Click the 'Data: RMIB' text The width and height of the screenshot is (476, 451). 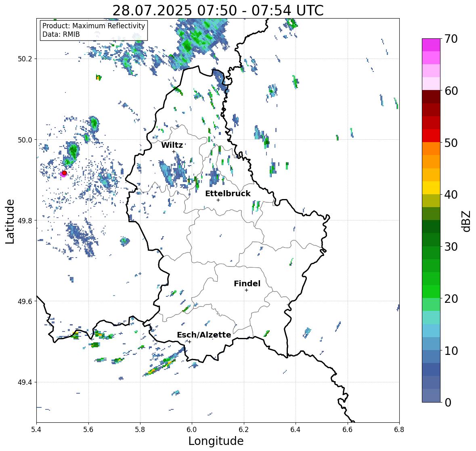tap(61, 34)
